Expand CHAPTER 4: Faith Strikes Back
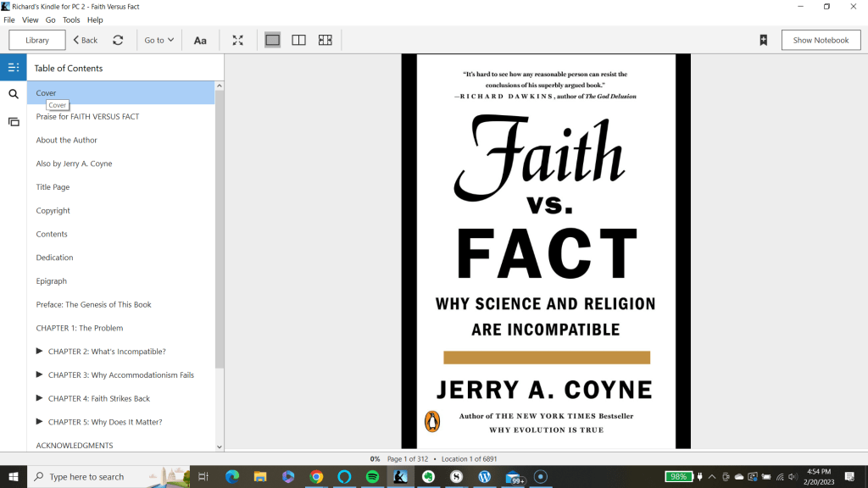Image resolution: width=868 pixels, height=488 pixels. point(40,398)
